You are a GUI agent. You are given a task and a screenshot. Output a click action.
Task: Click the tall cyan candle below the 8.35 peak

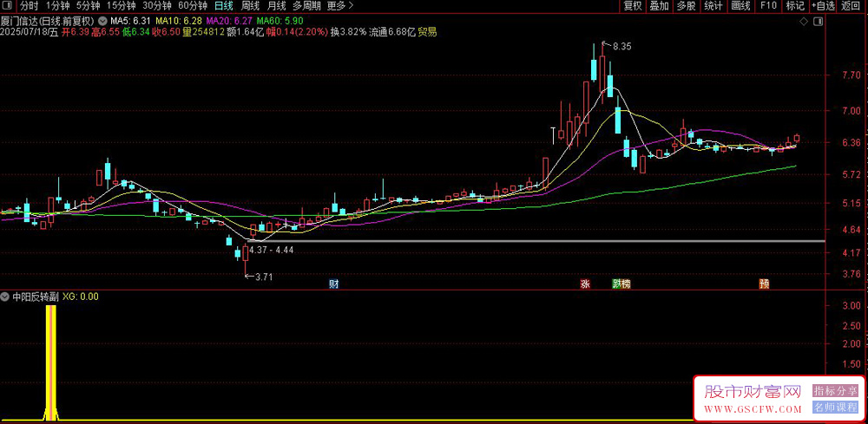click(618, 121)
